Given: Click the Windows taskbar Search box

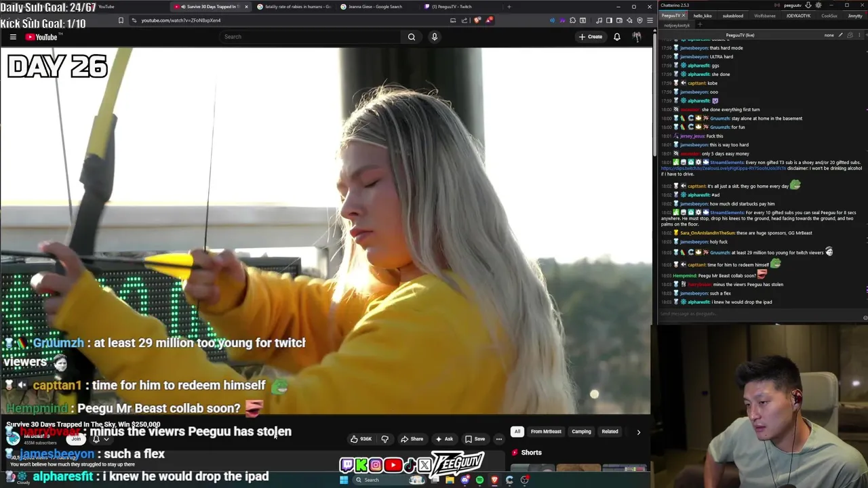Looking at the screenshot, I should [x=389, y=480].
